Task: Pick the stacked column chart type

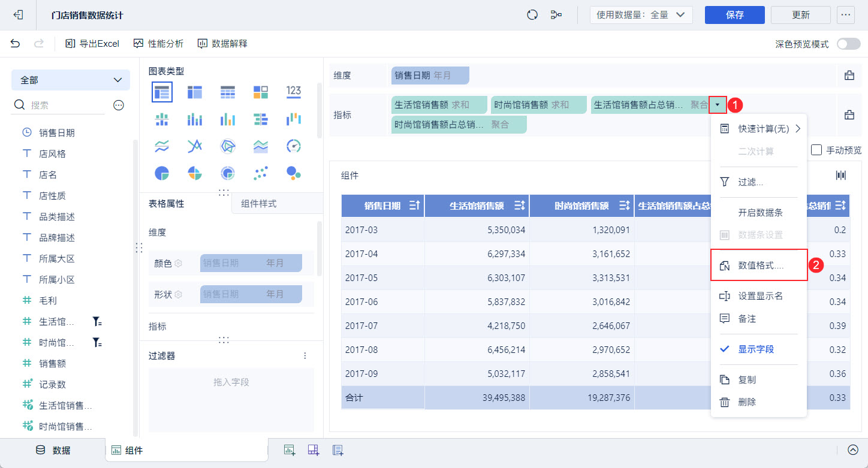Action: [195, 119]
